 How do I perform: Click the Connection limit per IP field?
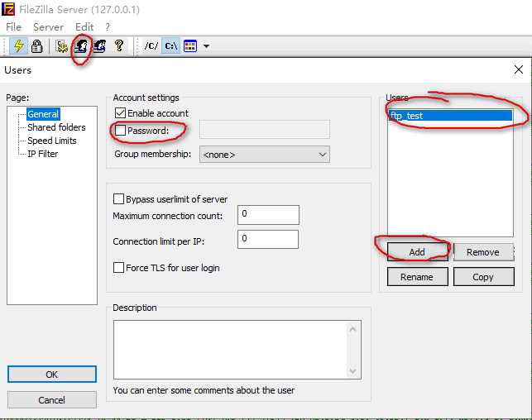(268, 239)
